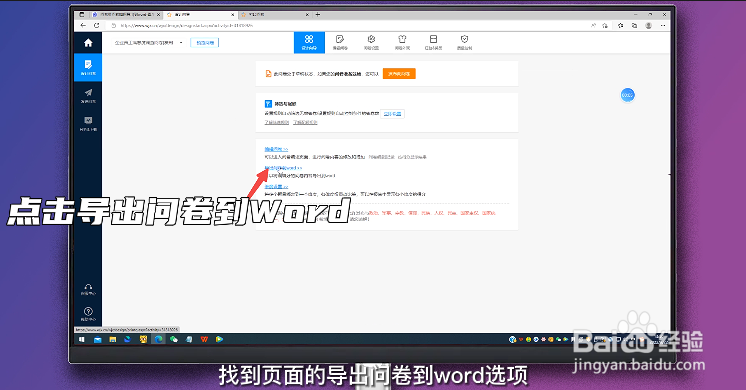Click the add-to-favorites star in the address bar

605,26
